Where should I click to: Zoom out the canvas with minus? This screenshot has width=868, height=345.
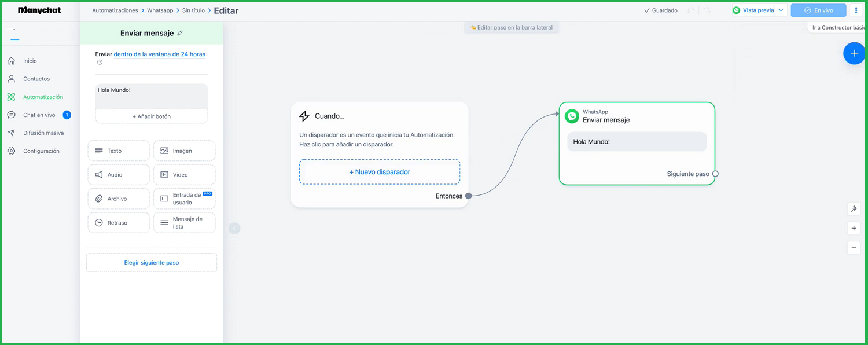coord(854,248)
